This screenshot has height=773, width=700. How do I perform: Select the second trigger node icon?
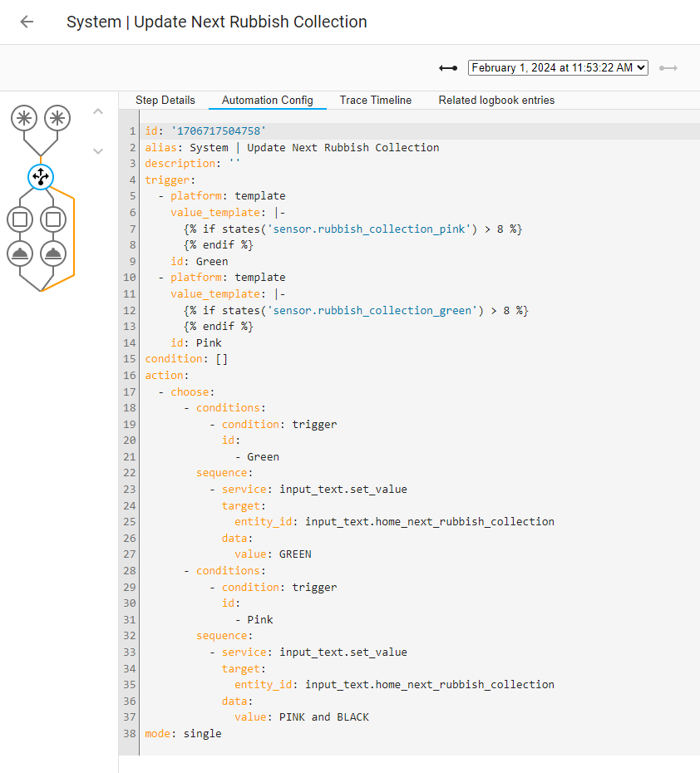point(57,119)
